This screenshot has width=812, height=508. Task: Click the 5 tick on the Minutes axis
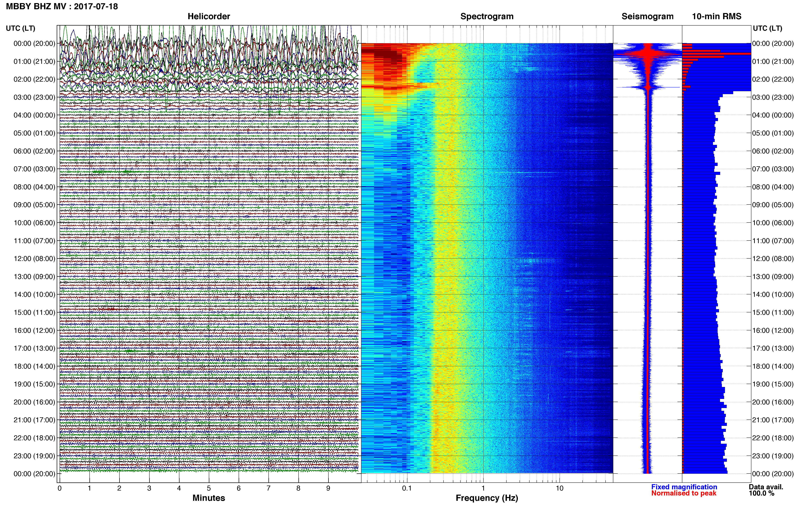pyautogui.click(x=209, y=488)
